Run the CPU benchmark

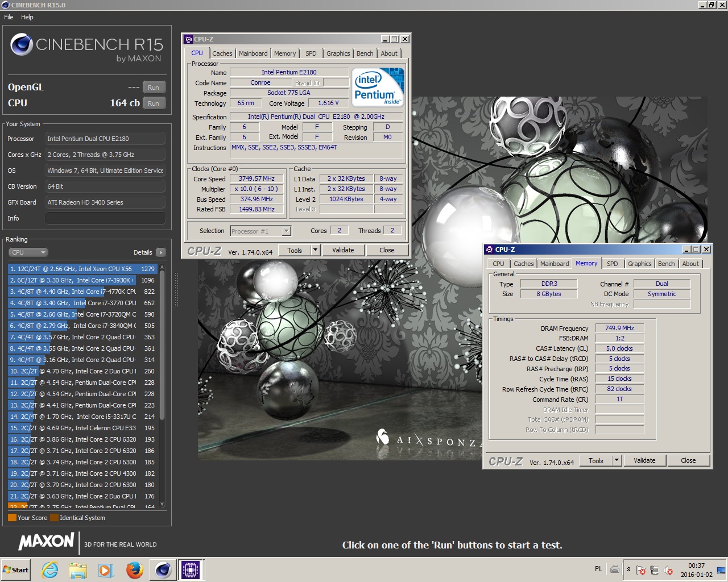coord(154,103)
